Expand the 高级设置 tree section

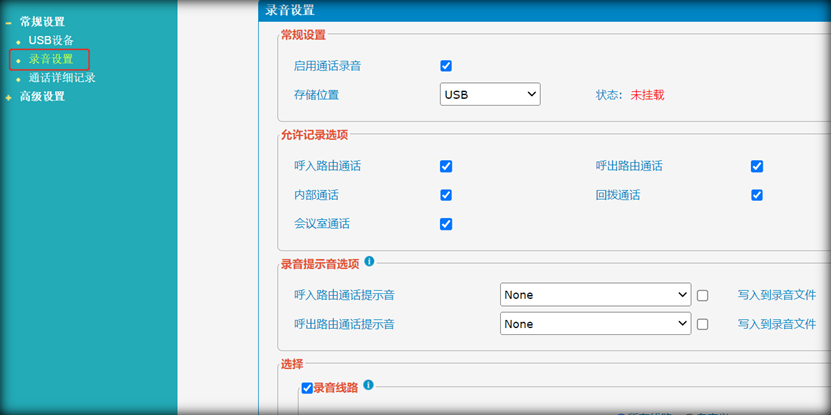click(8, 98)
